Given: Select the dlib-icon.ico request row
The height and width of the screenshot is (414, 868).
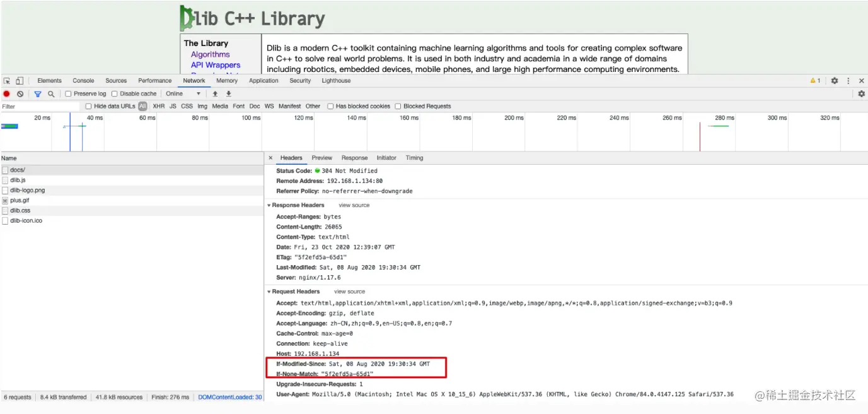Looking at the screenshot, I should [x=132, y=221].
